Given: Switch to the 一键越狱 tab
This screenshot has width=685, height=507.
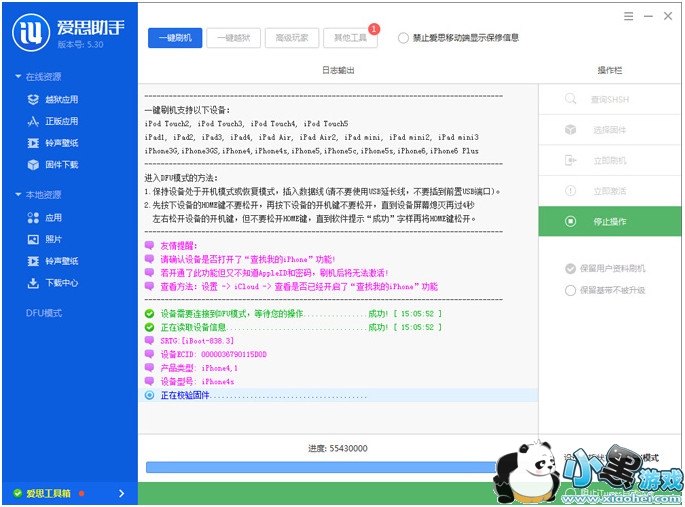Looking at the screenshot, I should 234,38.
